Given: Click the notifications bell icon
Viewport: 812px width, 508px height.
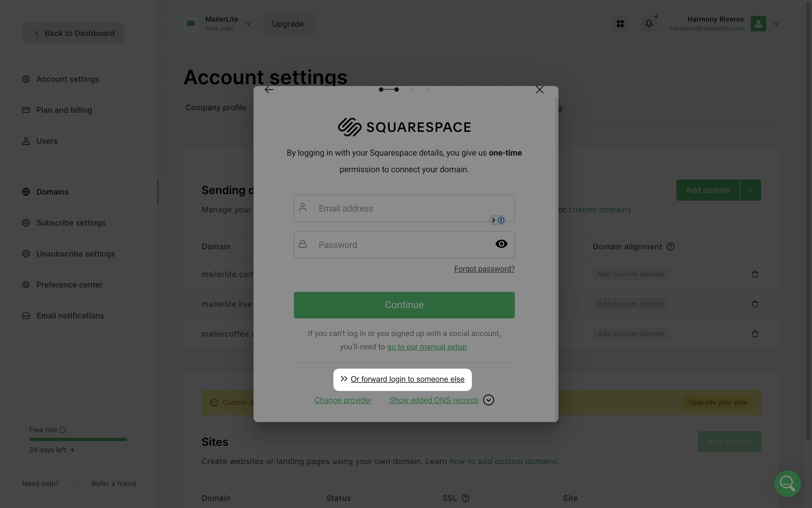Looking at the screenshot, I should click(649, 24).
